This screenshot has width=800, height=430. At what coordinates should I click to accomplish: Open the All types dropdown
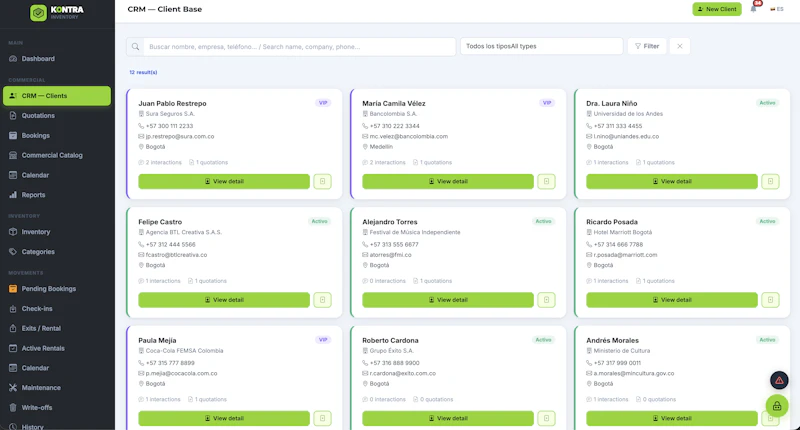[541, 46]
